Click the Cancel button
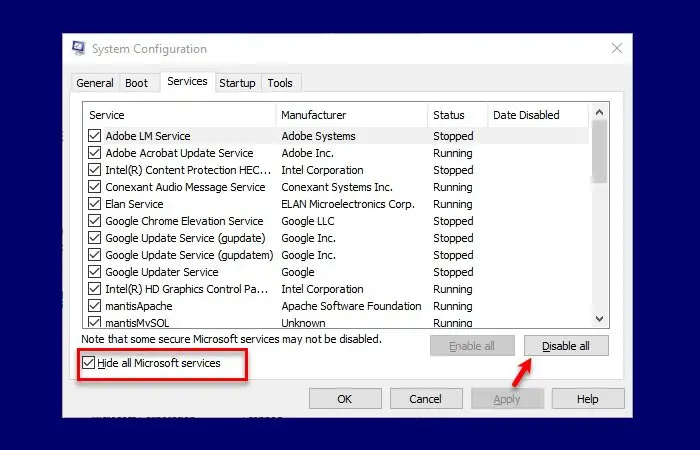The width and height of the screenshot is (700, 450). (x=424, y=399)
